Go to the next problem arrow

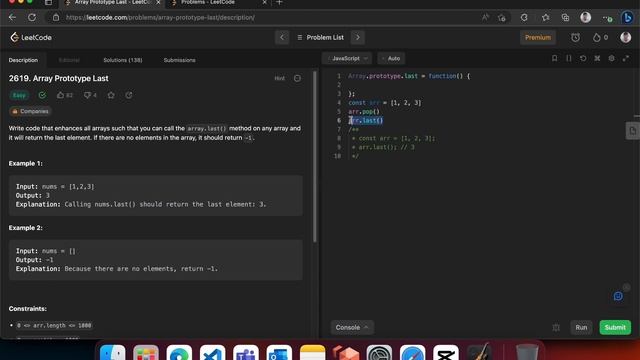[x=358, y=38]
